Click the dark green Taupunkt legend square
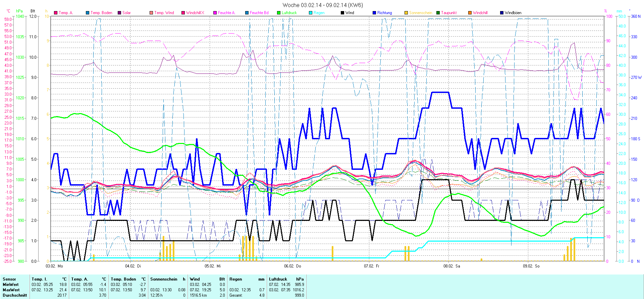The width and height of the screenshot is (644, 299). point(438,13)
